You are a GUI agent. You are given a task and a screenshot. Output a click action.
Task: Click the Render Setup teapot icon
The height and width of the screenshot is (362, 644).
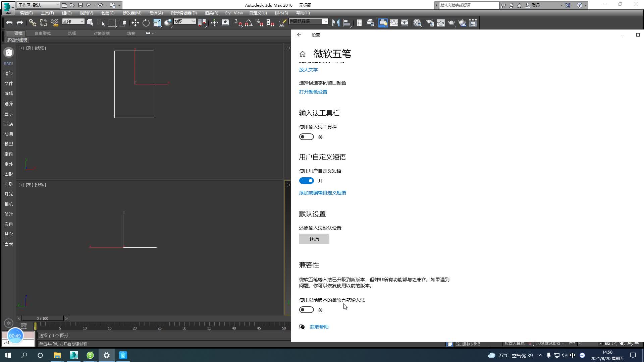430,23
